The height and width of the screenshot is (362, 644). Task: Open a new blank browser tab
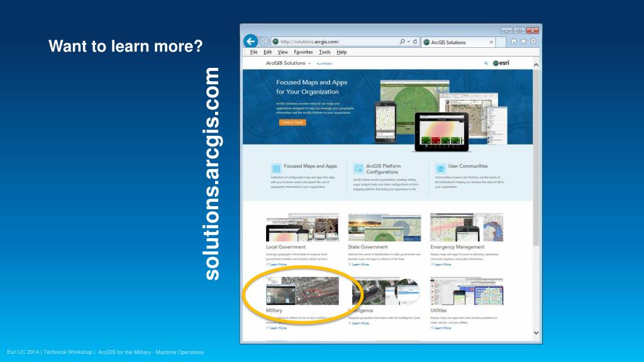coord(501,42)
